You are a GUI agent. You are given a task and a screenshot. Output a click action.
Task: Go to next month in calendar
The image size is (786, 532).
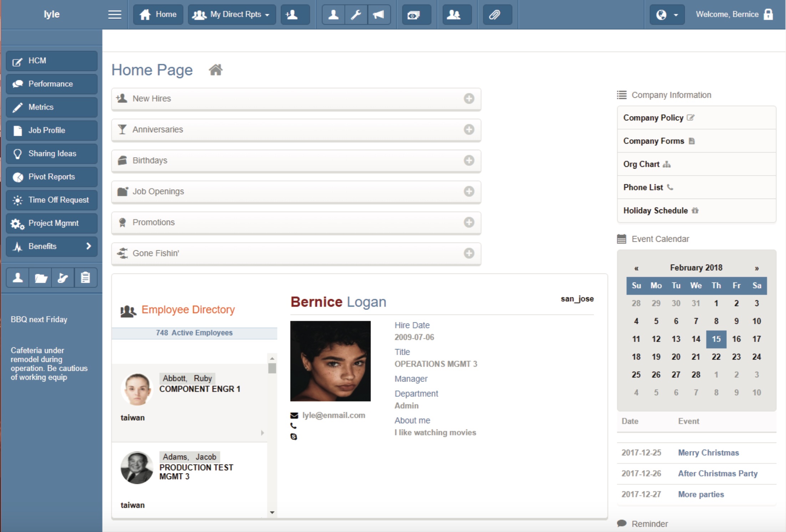coord(756,268)
